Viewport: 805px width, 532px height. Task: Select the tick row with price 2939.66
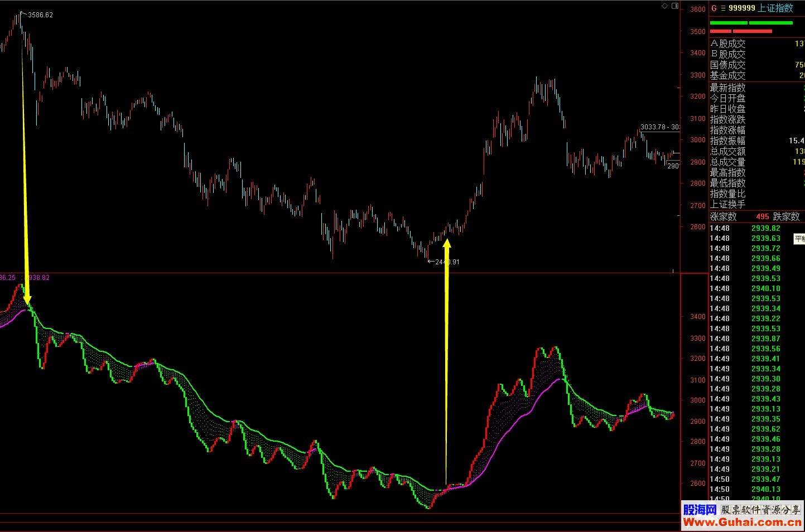[x=757, y=258]
